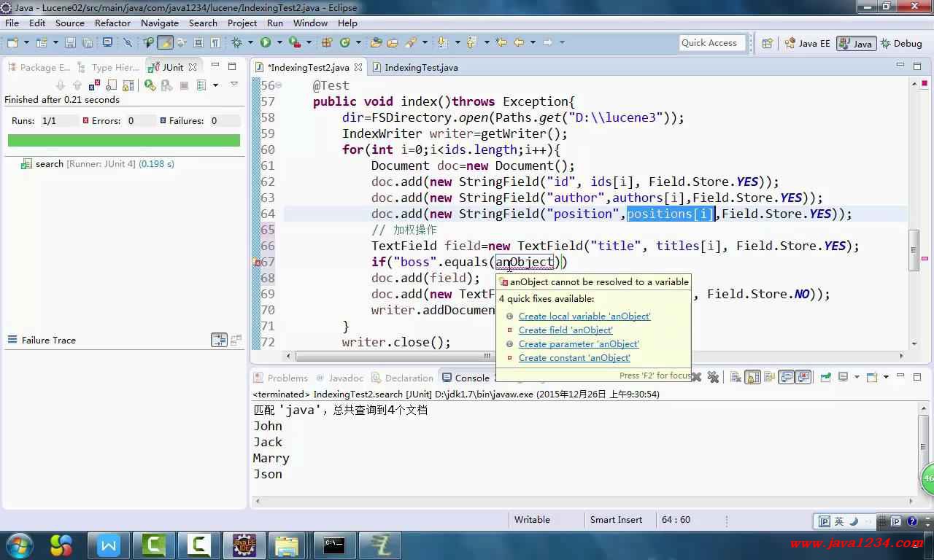Open dropdown arrow next to Debug button

[250, 42]
